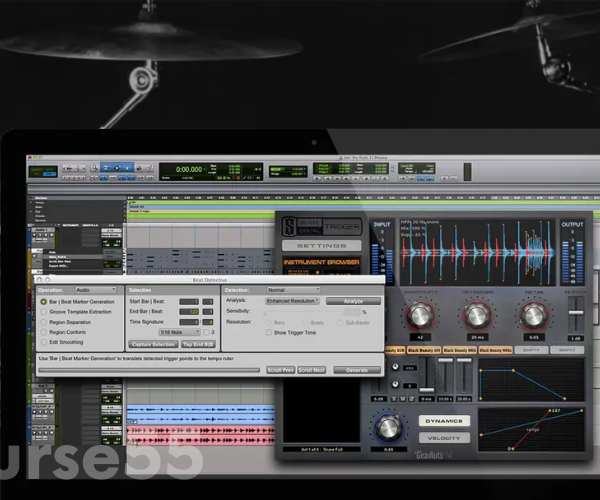Click the main counter showing 0:00.000
Screen dimensions: 600x500
(189, 169)
